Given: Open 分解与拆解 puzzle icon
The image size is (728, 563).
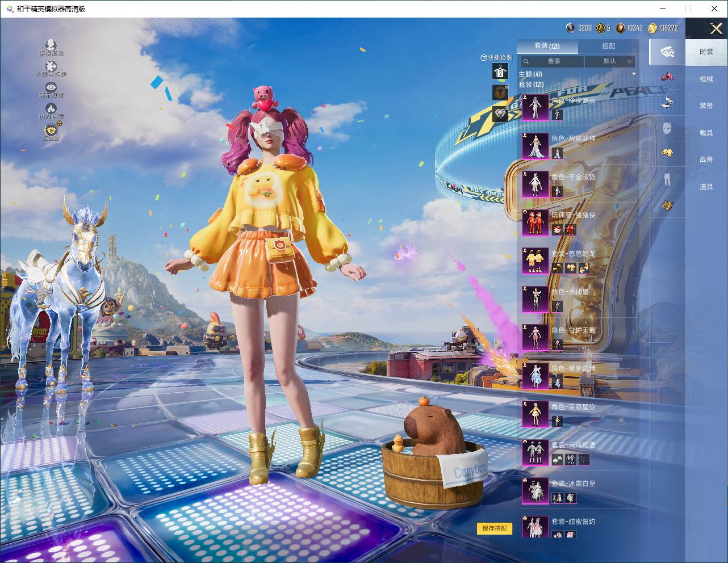Looking at the screenshot, I should point(51,67).
